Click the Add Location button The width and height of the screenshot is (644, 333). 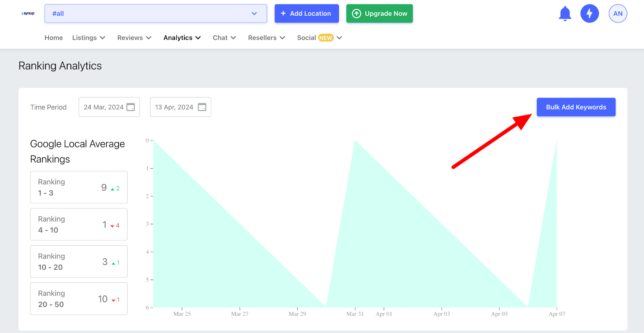click(x=307, y=13)
